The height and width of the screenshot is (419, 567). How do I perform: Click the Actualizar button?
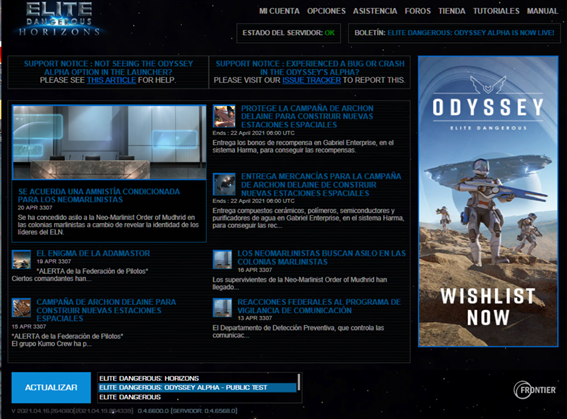[x=51, y=388]
